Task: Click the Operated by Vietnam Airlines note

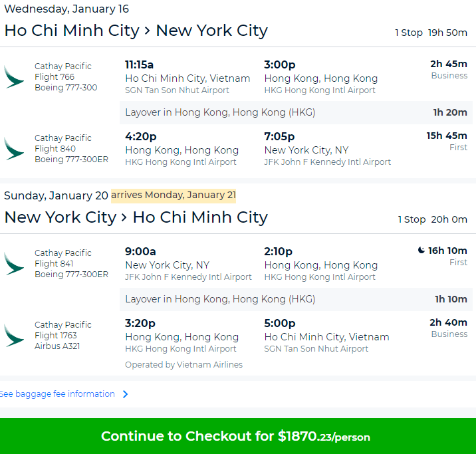Action: point(183,364)
